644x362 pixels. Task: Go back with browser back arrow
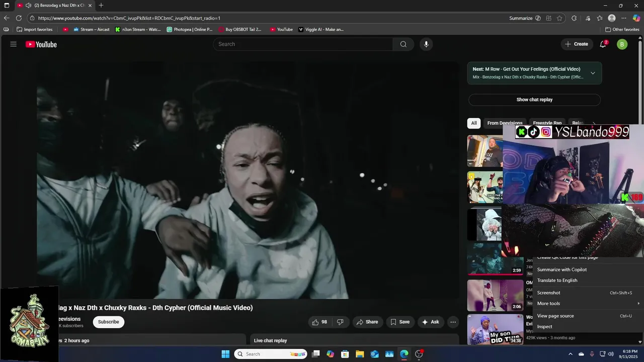tap(7, 18)
